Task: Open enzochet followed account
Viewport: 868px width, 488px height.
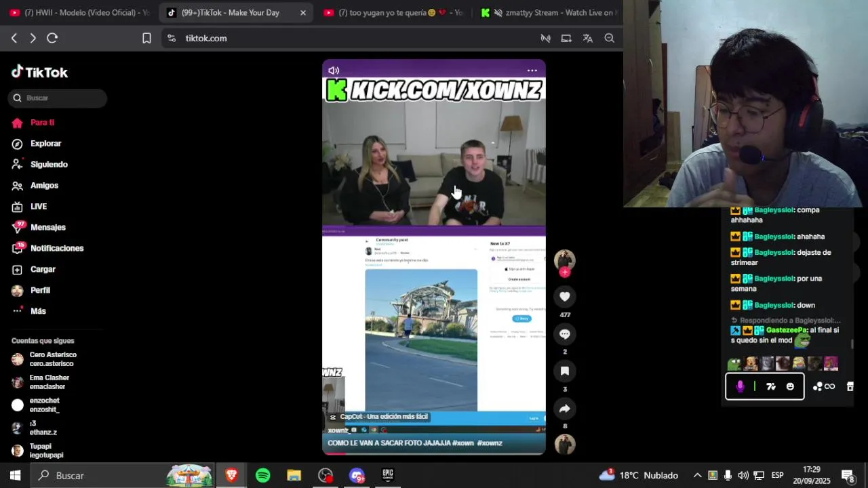Action: click(36, 405)
